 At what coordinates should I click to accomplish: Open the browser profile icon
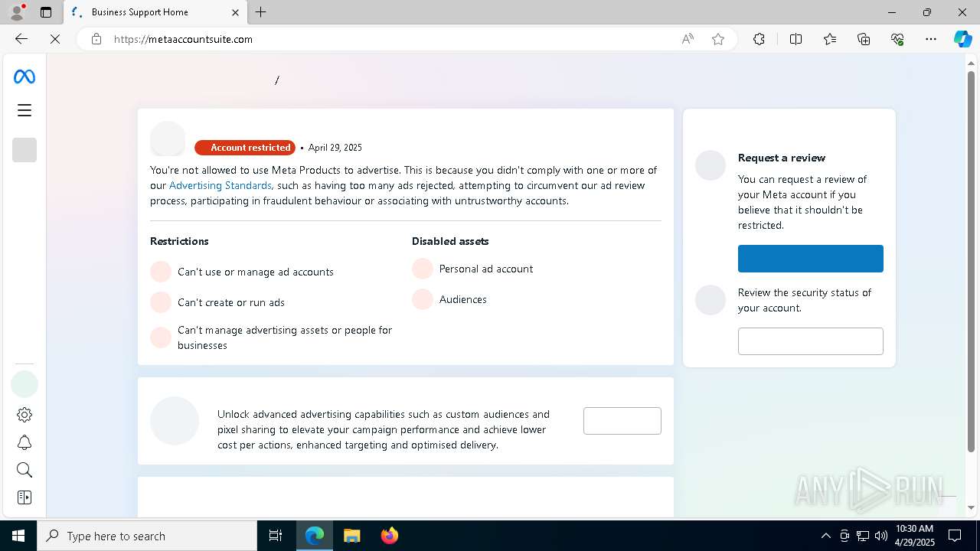click(x=17, y=12)
